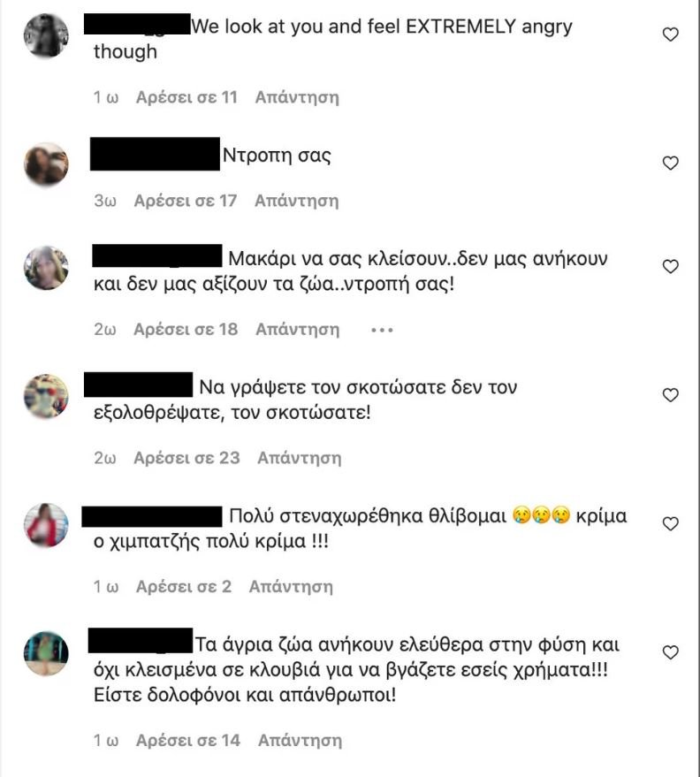
Task: Like the 'Ντροπη σας' comment with heart
Action: click(x=670, y=163)
